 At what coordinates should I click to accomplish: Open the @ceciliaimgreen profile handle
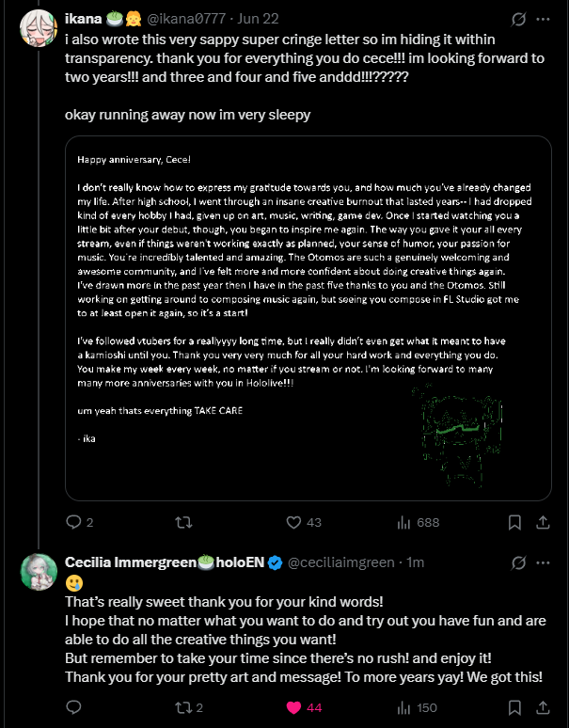(x=340, y=562)
